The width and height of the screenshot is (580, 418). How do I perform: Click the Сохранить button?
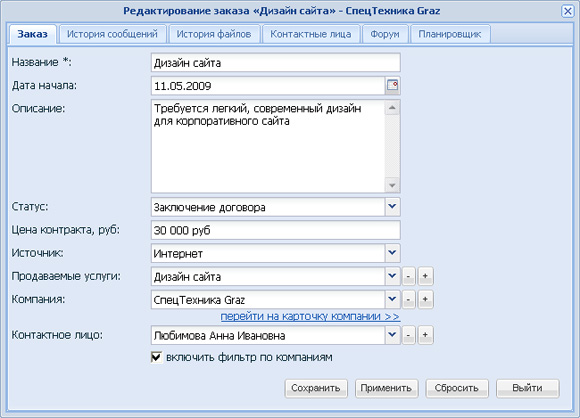point(316,388)
